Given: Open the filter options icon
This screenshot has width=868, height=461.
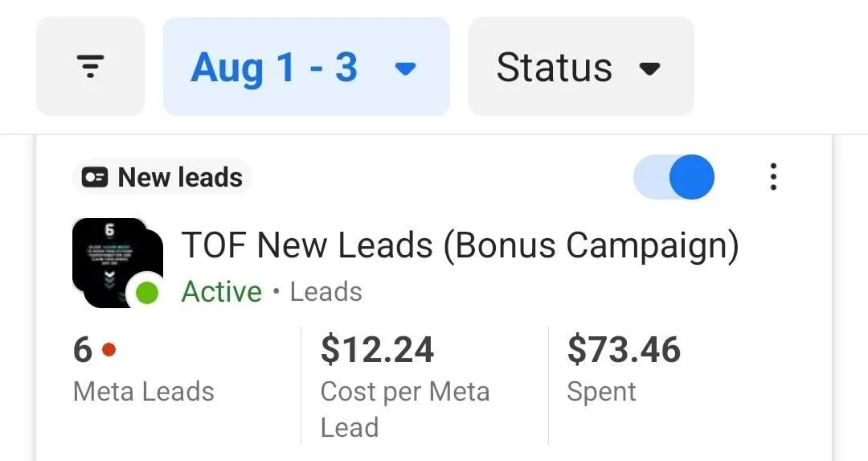Looking at the screenshot, I should point(90,67).
